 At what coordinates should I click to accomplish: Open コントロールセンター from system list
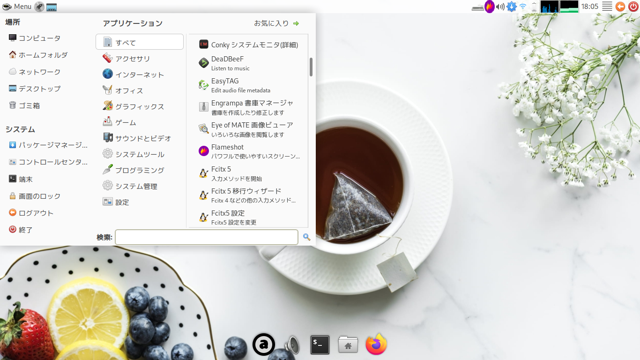pyautogui.click(x=48, y=162)
